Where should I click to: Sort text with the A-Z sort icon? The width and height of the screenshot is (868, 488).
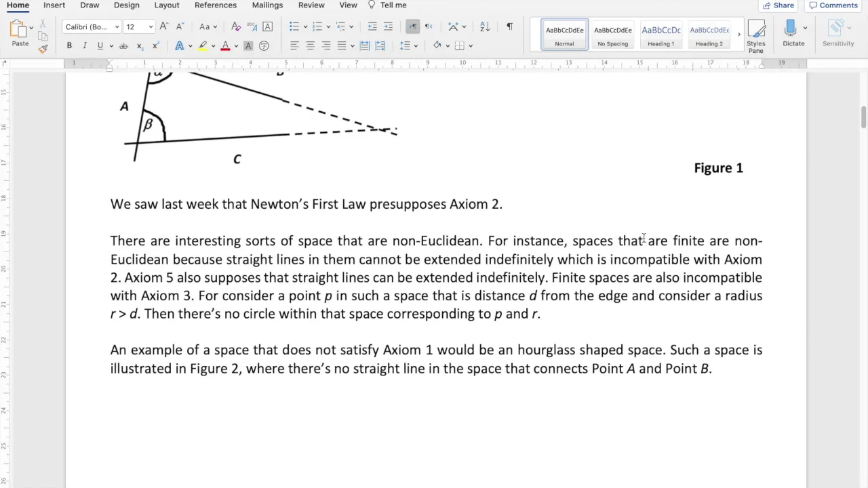pyautogui.click(x=485, y=26)
